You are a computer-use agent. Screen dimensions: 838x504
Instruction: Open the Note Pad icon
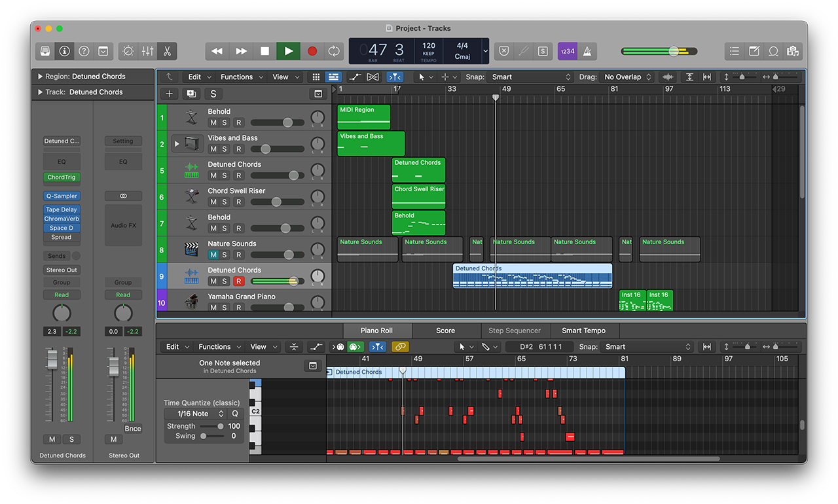click(x=754, y=51)
